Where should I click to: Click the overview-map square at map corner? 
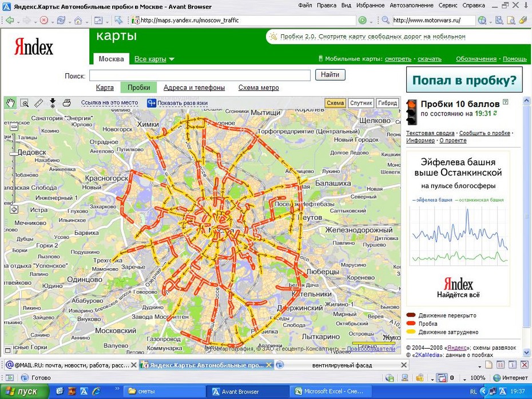click(8, 350)
